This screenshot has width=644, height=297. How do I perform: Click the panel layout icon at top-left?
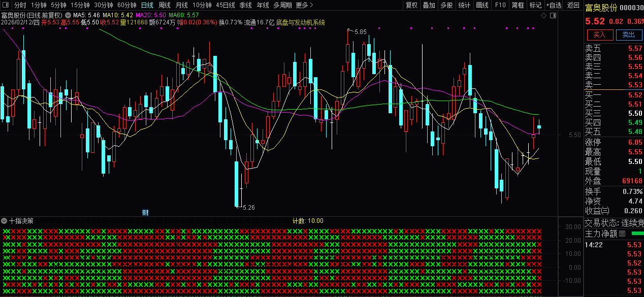click(6, 5)
